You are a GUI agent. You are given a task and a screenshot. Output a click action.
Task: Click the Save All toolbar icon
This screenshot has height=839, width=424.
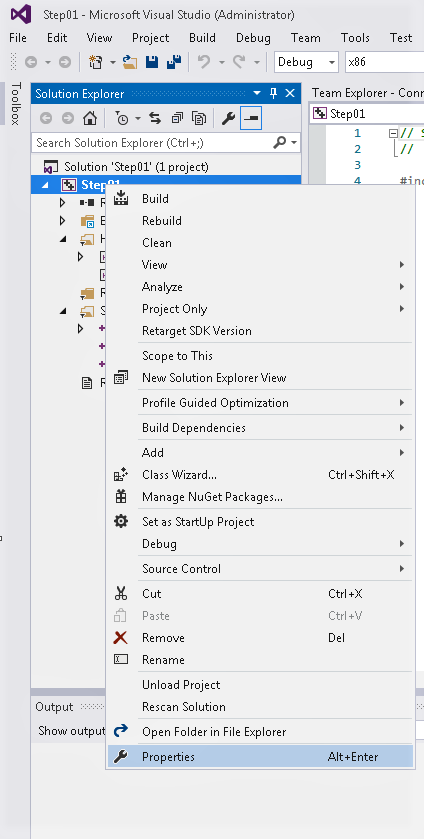(x=173, y=62)
